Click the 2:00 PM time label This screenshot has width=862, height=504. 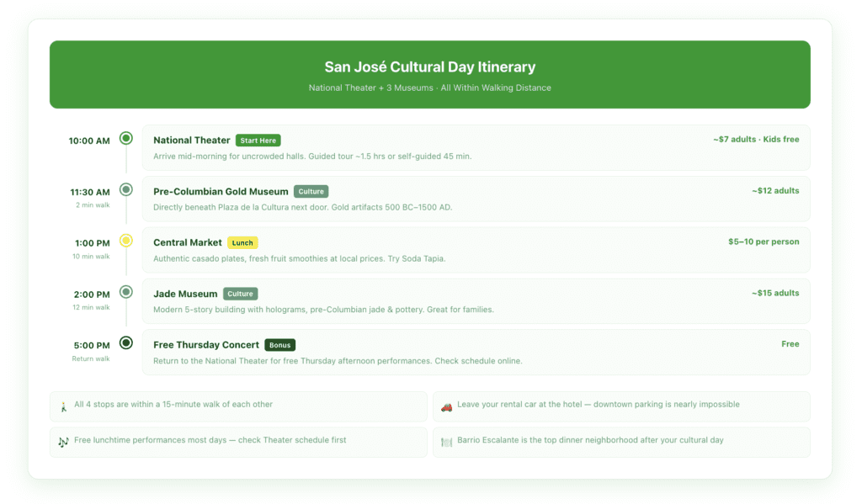tap(92, 294)
